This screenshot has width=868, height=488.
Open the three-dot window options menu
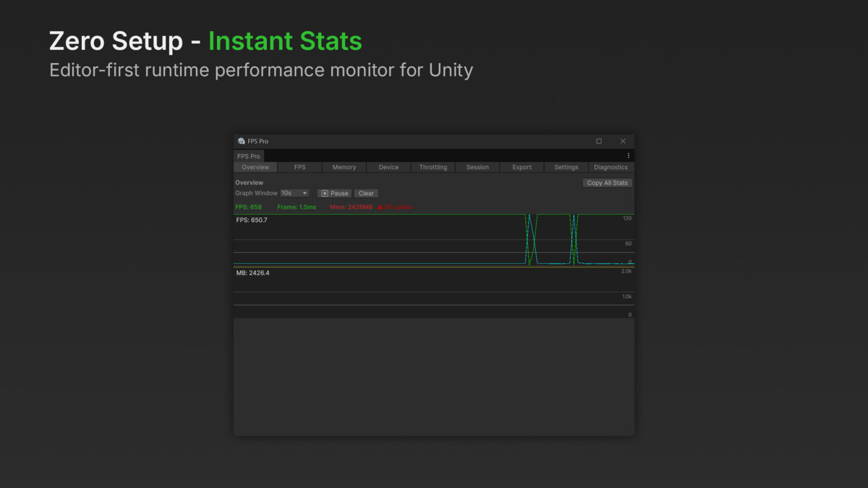628,155
